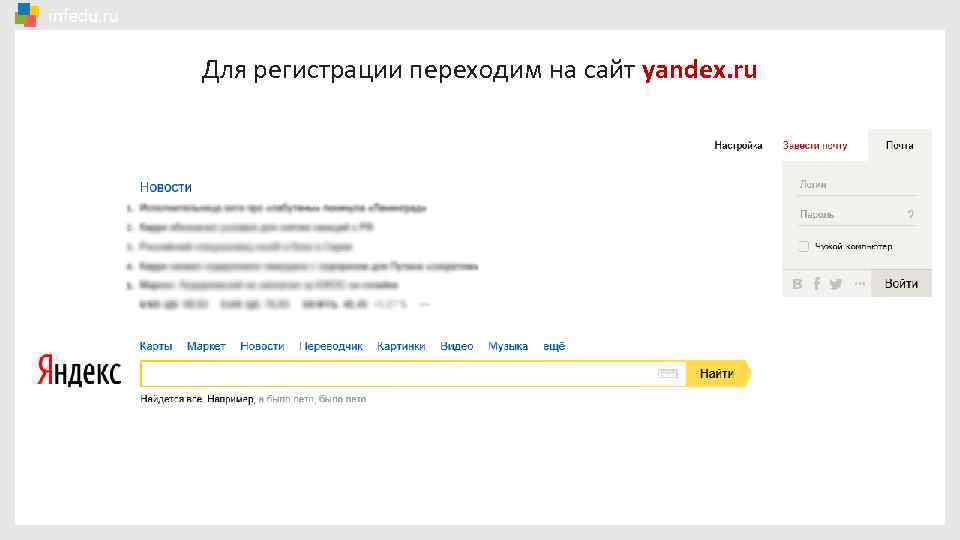Go to Карты service
The image size is (960, 540).
click(156, 346)
